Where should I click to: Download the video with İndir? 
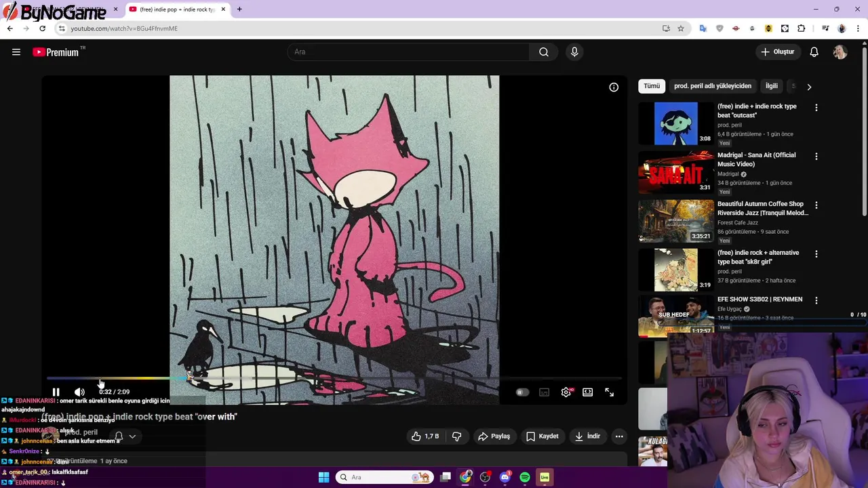(x=587, y=436)
